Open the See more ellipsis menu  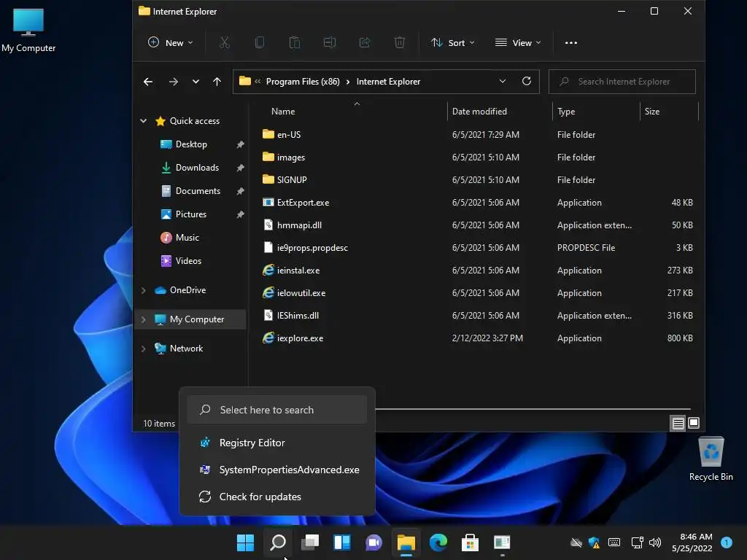tap(570, 43)
